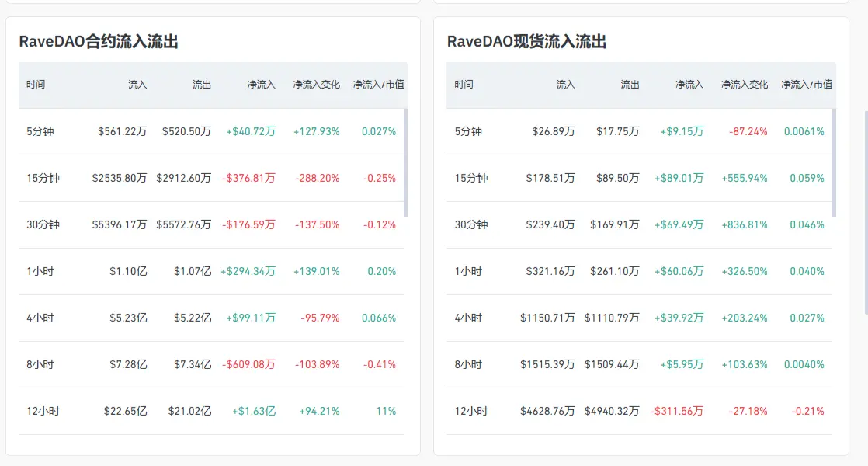Click 流入 header in 现货 table

[x=565, y=84]
